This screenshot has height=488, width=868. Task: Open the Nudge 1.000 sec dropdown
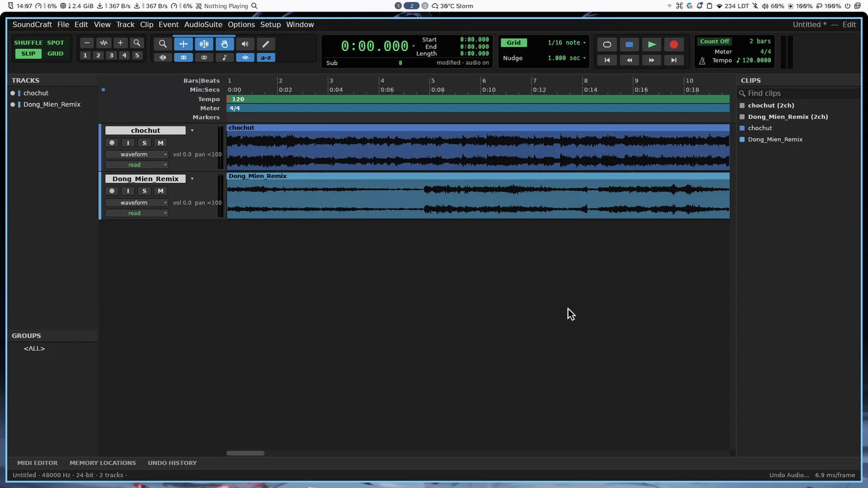tap(567, 58)
